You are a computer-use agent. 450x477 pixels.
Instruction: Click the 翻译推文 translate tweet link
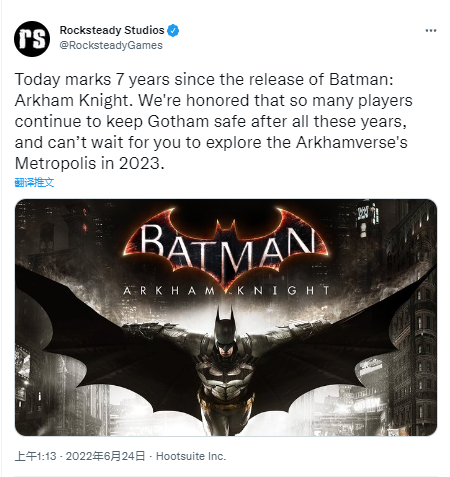34,182
